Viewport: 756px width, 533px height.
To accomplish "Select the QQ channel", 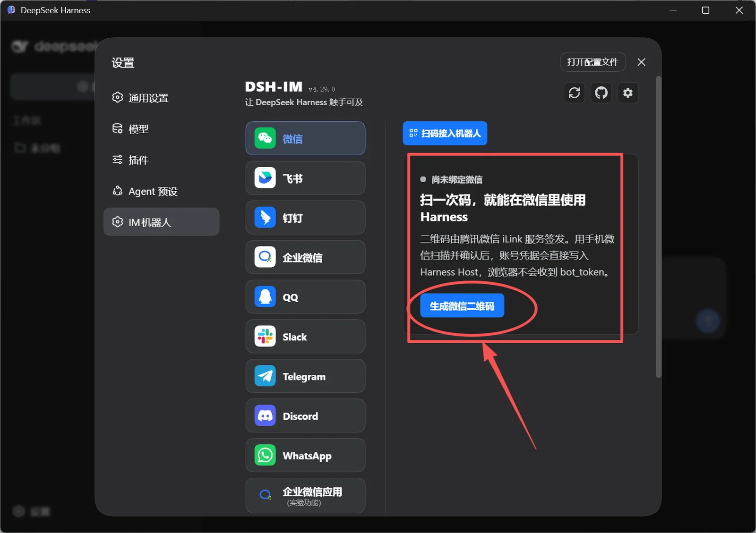I will point(305,297).
